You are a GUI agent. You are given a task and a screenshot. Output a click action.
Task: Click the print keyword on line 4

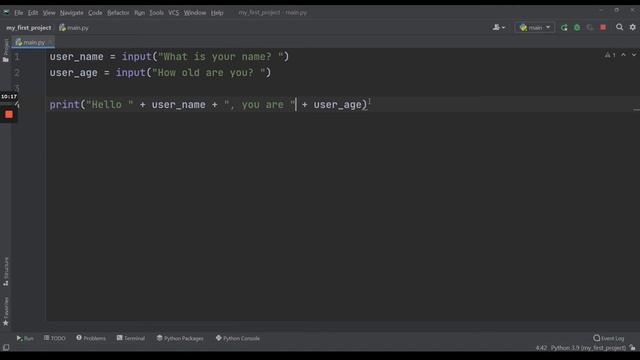pyautogui.click(x=64, y=105)
